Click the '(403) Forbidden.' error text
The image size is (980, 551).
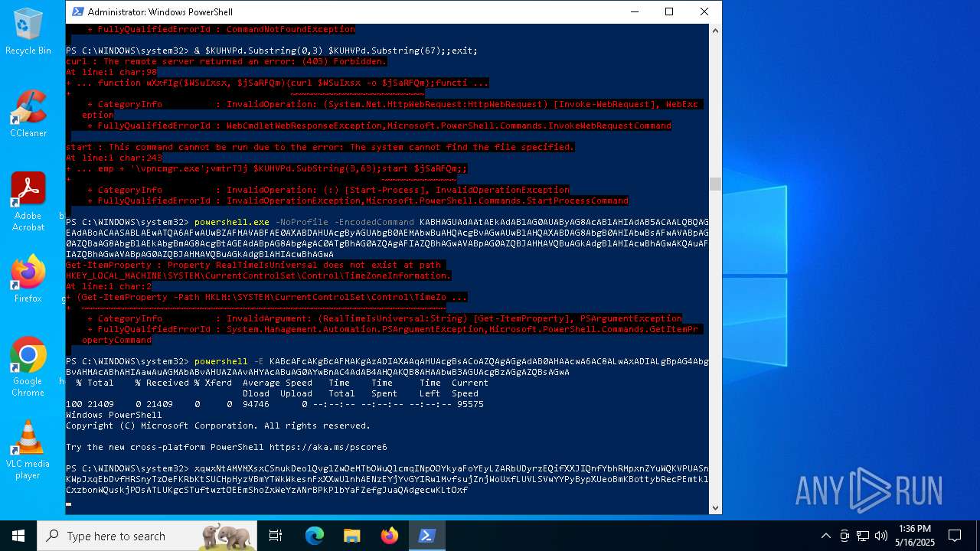click(x=345, y=61)
